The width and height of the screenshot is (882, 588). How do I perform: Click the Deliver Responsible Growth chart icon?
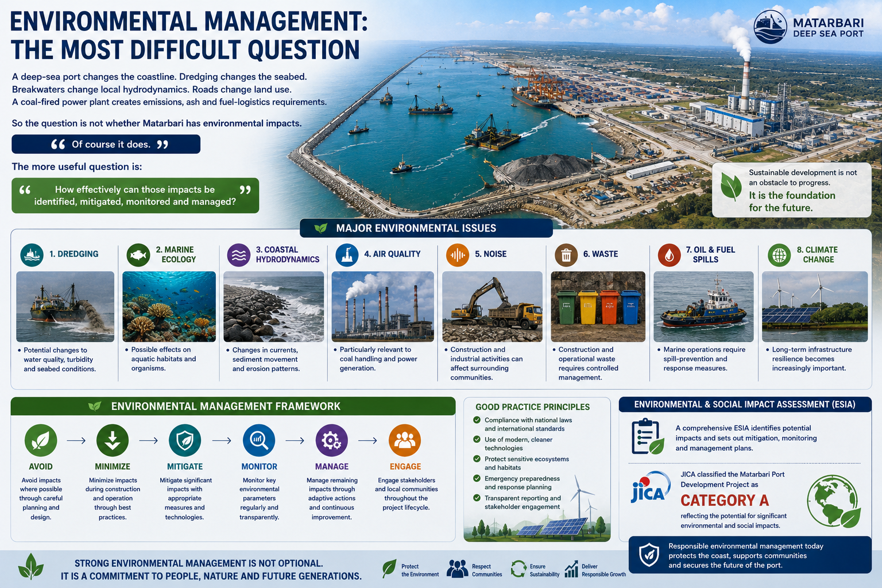pos(571,568)
